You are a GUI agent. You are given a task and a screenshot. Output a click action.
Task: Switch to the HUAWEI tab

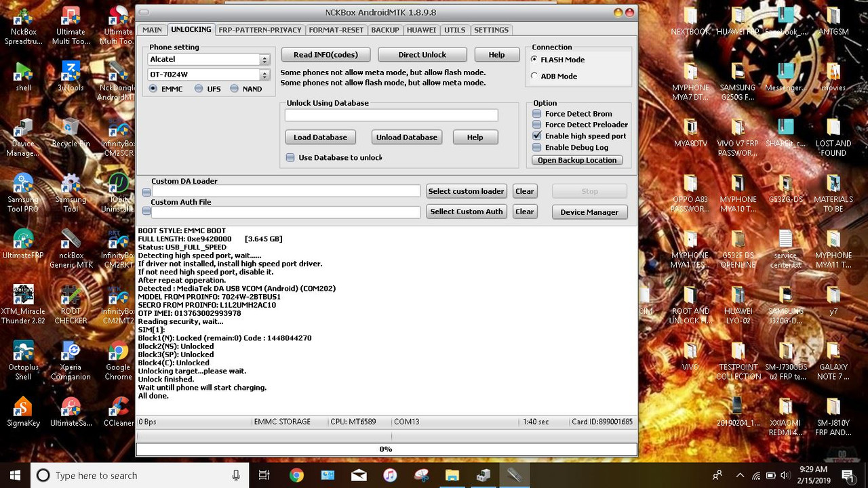click(422, 30)
